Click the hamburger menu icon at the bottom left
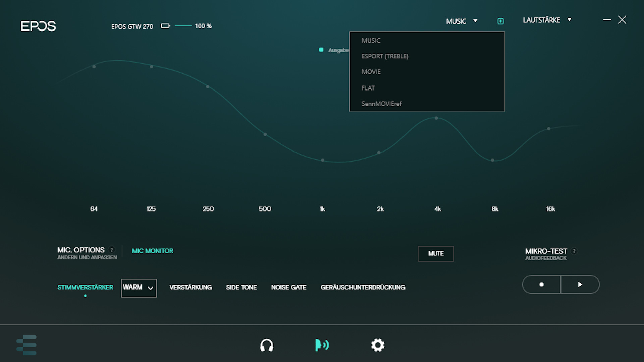Viewport: 644px width, 362px height. (x=26, y=345)
